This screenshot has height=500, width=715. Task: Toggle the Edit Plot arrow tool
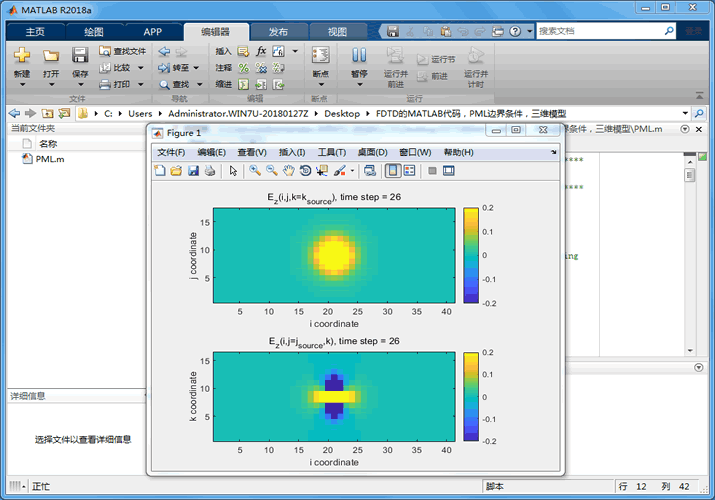click(x=233, y=171)
